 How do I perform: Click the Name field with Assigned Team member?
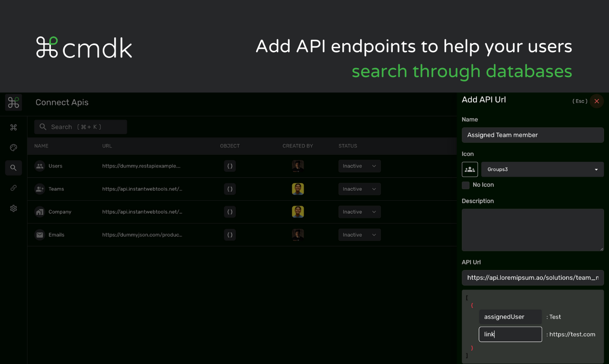pyautogui.click(x=533, y=135)
